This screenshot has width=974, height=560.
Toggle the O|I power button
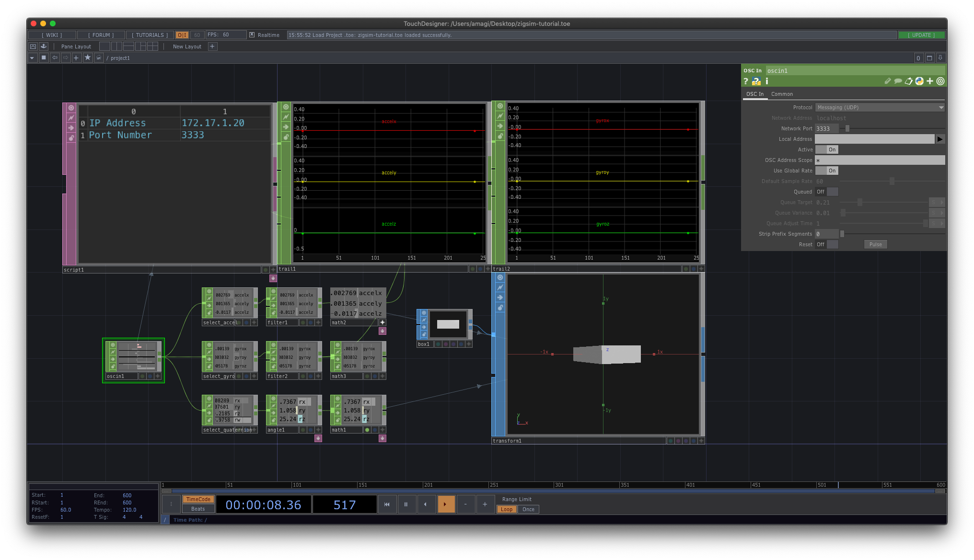pyautogui.click(x=182, y=35)
